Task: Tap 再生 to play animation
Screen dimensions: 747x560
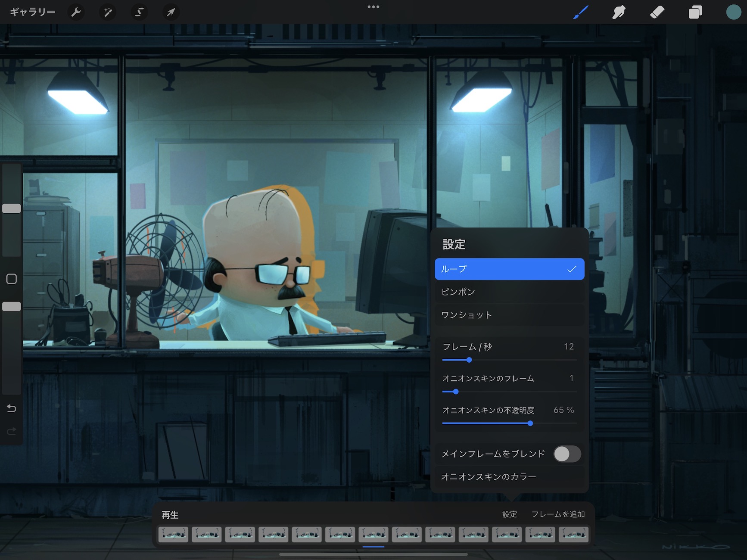Action: (x=170, y=515)
